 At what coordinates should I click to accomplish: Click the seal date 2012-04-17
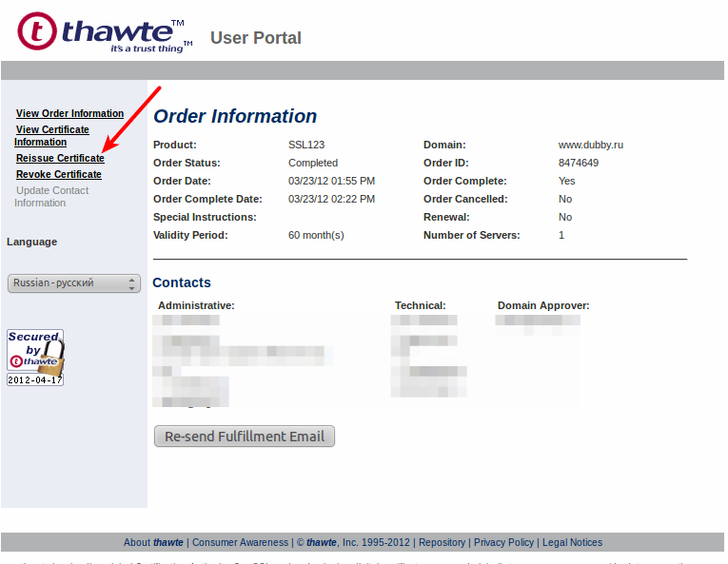pos(35,380)
